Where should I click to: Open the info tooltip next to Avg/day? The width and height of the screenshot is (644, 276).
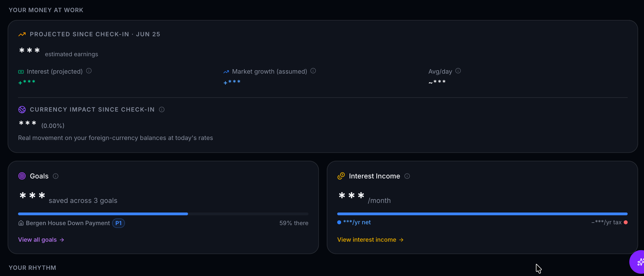click(458, 71)
